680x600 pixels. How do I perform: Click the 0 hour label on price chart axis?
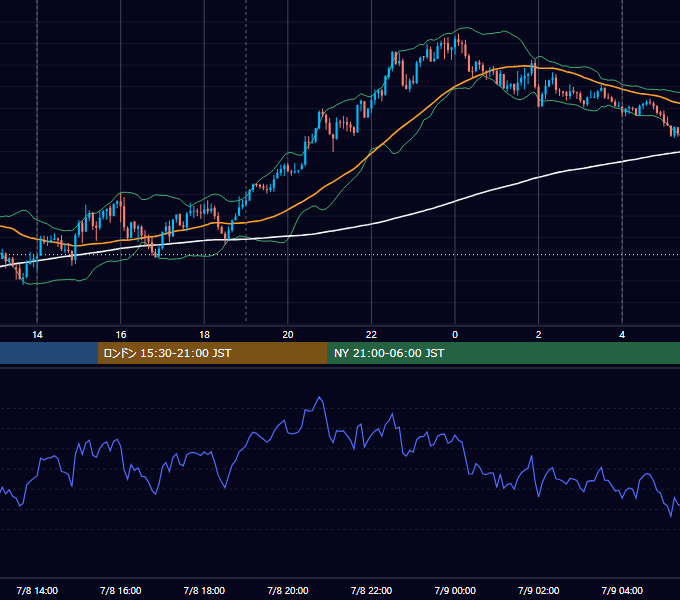click(455, 335)
